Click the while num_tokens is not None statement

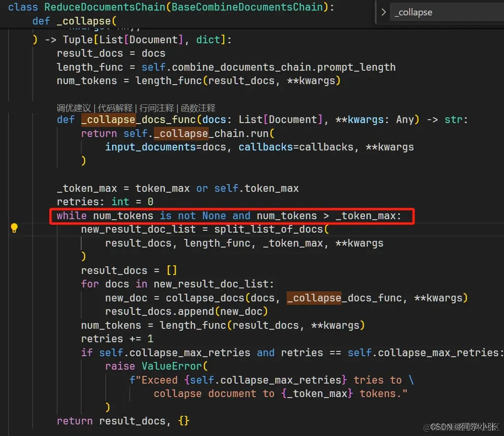click(229, 215)
